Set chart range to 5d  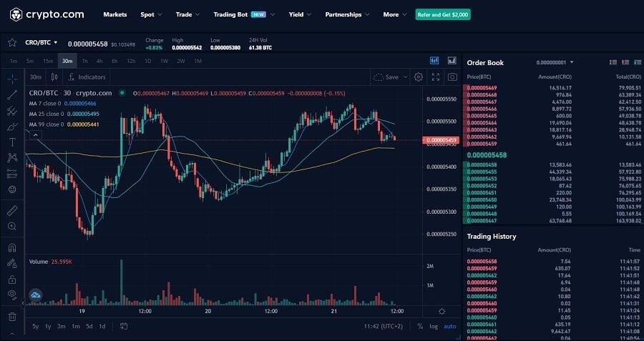tap(89, 326)
